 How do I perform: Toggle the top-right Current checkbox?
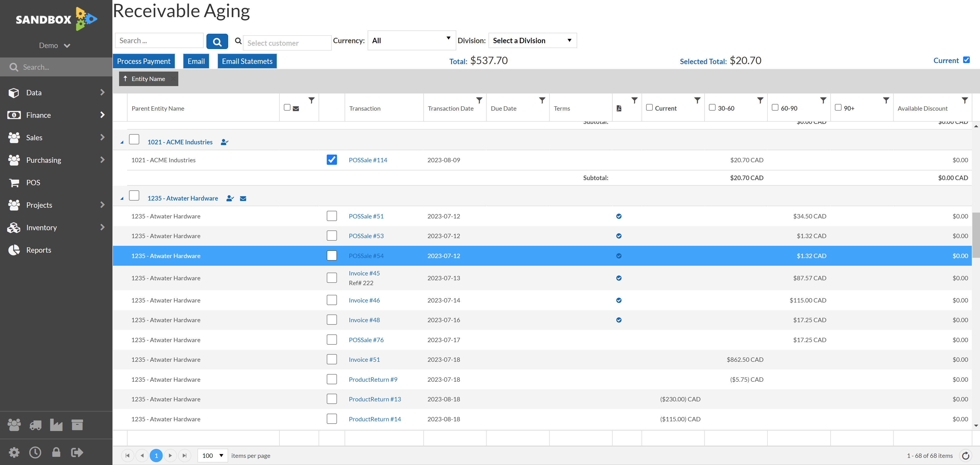tap(966, 60)
